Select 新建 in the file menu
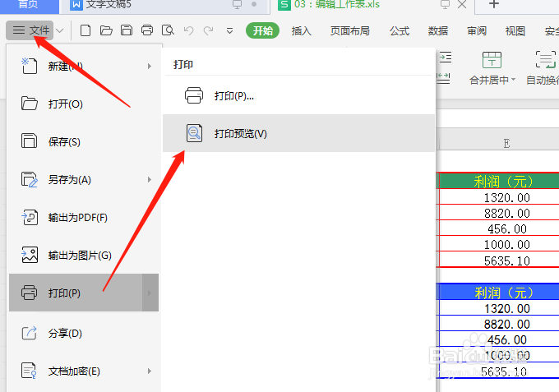This screenshot has width=559, height=392. [84, 67]
